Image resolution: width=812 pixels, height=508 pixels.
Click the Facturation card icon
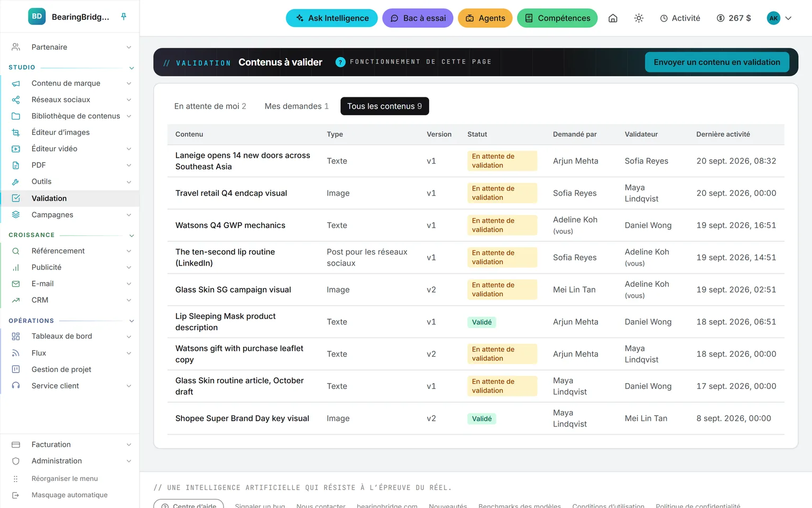(x=16, y=445)
